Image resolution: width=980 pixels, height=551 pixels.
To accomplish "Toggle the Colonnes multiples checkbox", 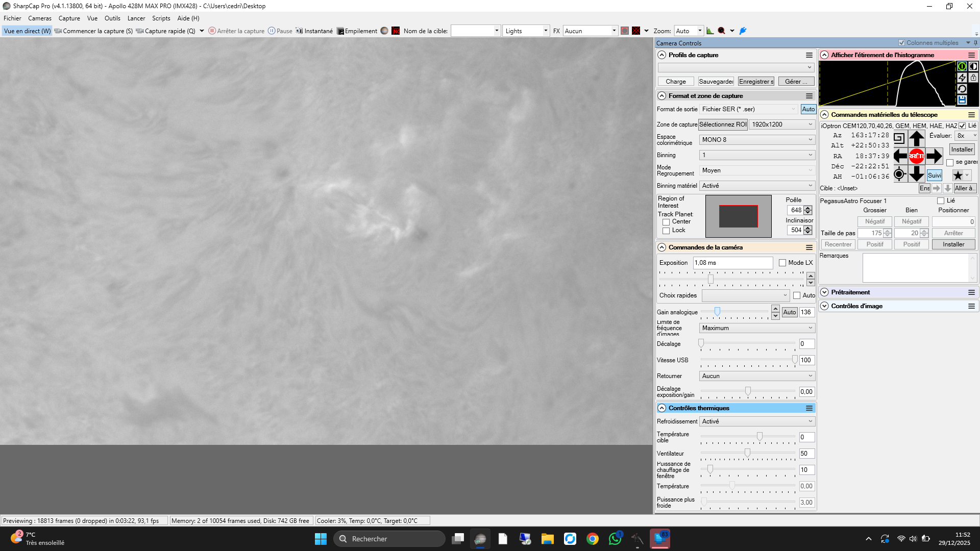I will pyautogui.click(x=901, y=43).
